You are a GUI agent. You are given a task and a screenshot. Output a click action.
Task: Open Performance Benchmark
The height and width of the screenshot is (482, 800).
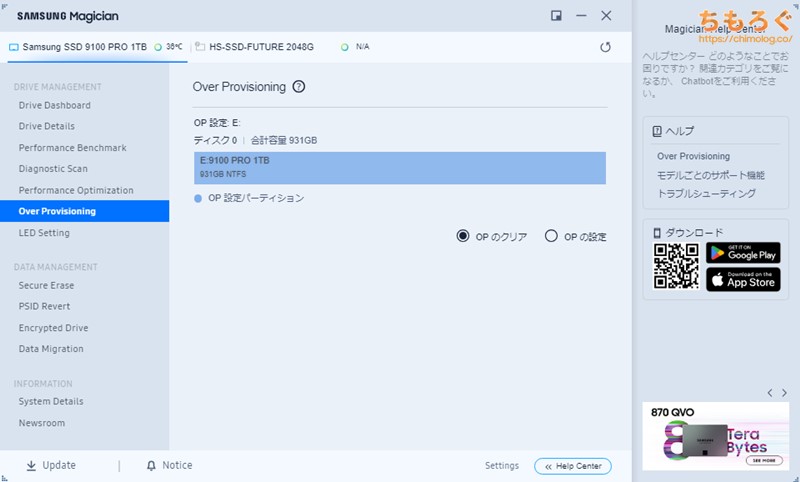pos(72,147)
